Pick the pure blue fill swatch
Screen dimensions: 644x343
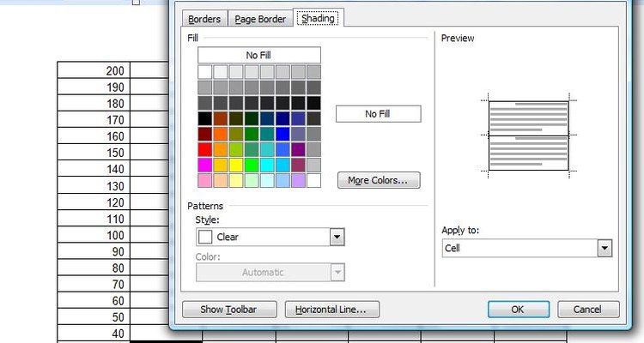[x=283, y=134]
